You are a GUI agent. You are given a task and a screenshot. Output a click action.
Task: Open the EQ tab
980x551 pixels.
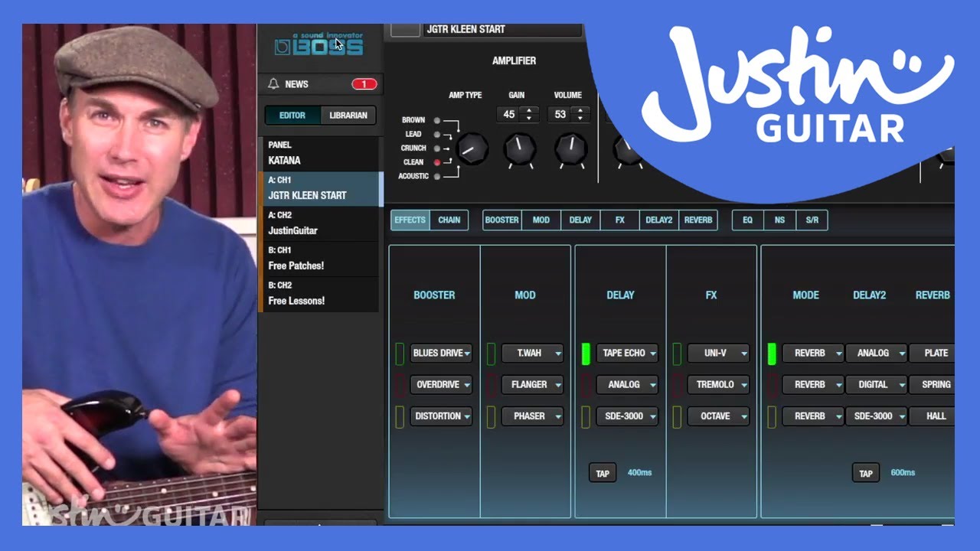[x=748, y=220]
